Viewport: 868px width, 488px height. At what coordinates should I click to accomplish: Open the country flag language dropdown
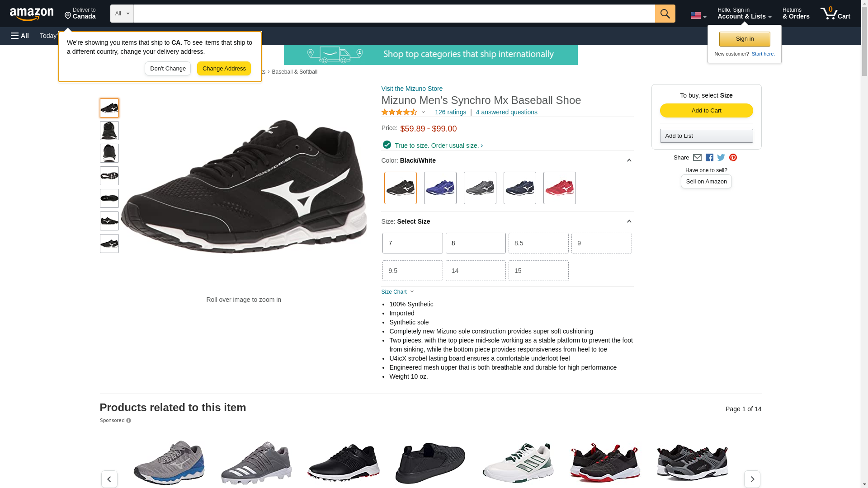[698, 16]
